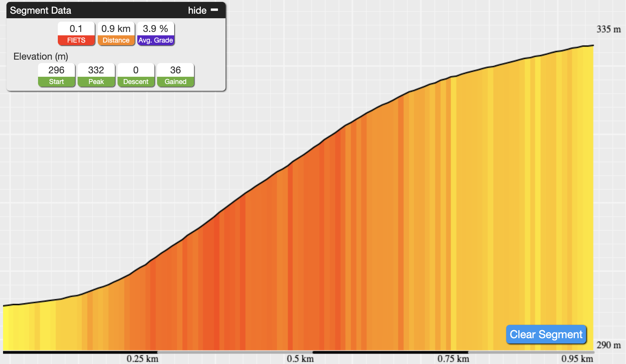Click the 0.25 km axis marker
The image size is (626, 364).
(142, 359)
